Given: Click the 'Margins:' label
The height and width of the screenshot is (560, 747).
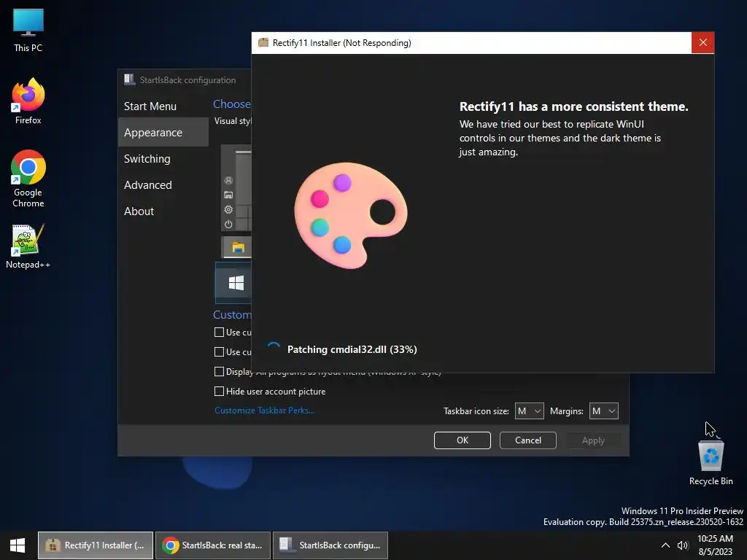Looking at the screenshot, I should (x=566, y=411).
